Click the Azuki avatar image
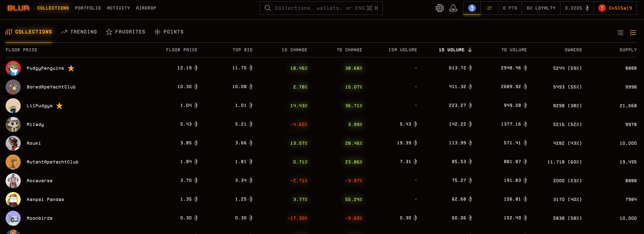 tap(13, 143)
